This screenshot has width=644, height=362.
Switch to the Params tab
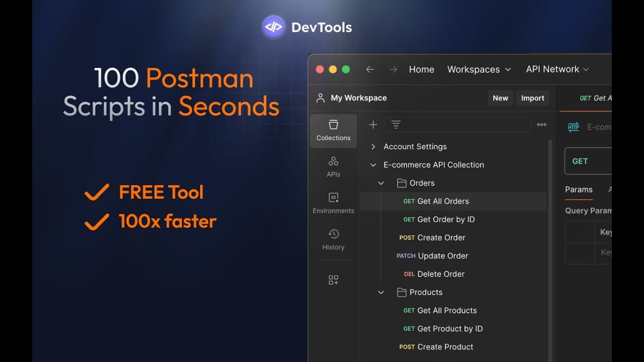click(579, 190)
